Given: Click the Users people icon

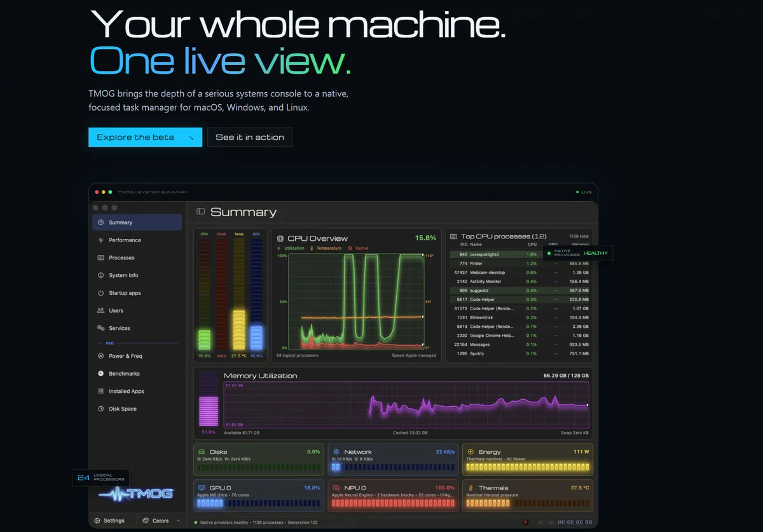Looking at the screenshot, I should [x=101, y=311].
